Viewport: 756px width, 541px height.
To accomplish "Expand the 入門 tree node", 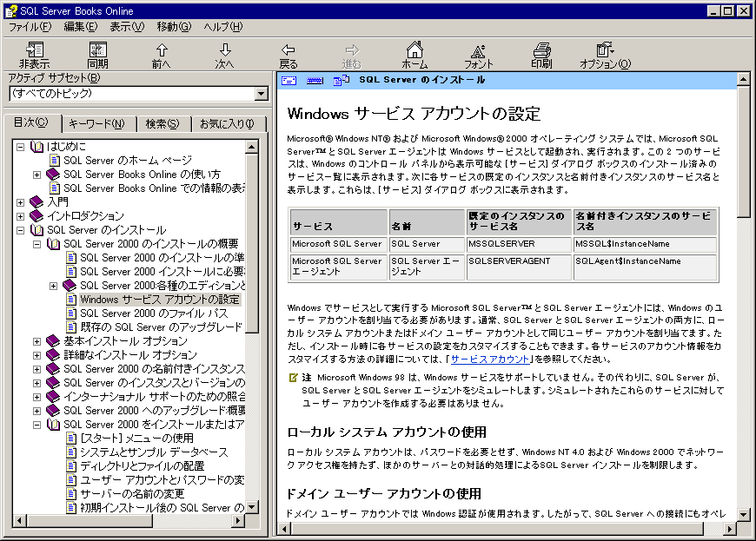I will (x=20, y=202).
